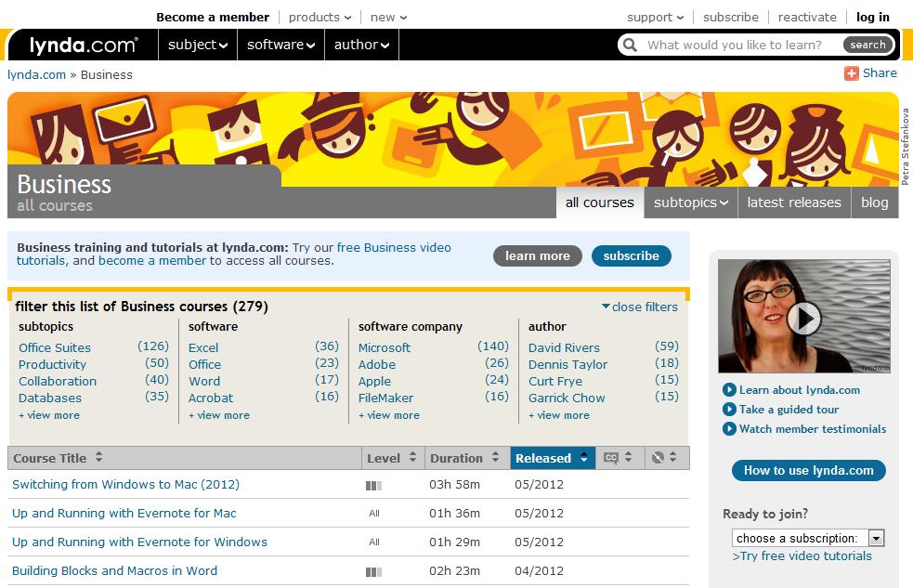Viewport: 913px width, 588px height.
Task: Open the software dropdown menu
Action: coord(280,45)
